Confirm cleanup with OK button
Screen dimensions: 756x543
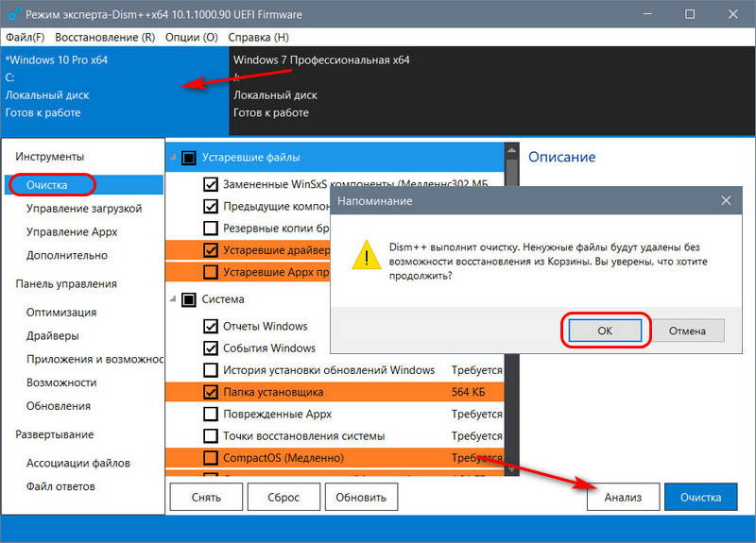(x=605, y=331)
